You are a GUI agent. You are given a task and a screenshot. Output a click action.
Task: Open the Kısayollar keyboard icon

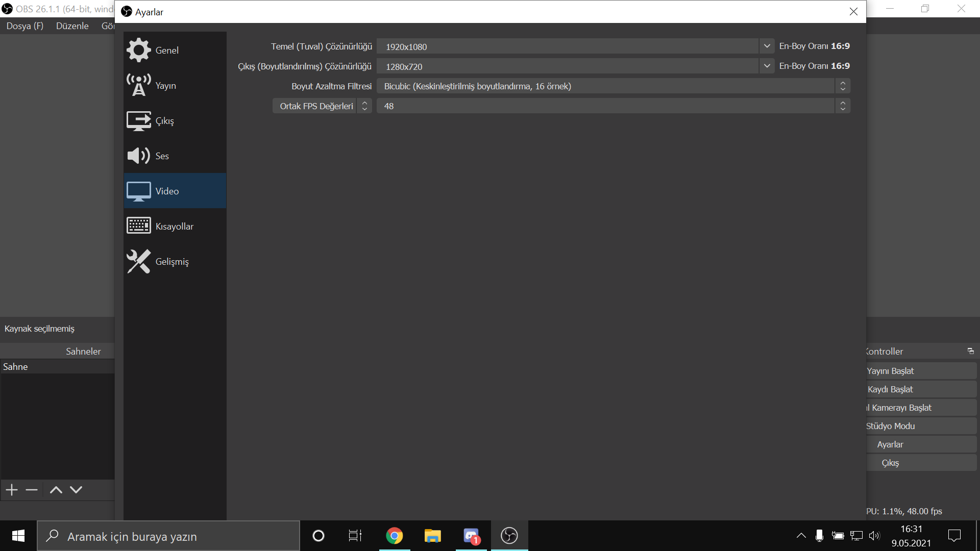tap(138, 226)
